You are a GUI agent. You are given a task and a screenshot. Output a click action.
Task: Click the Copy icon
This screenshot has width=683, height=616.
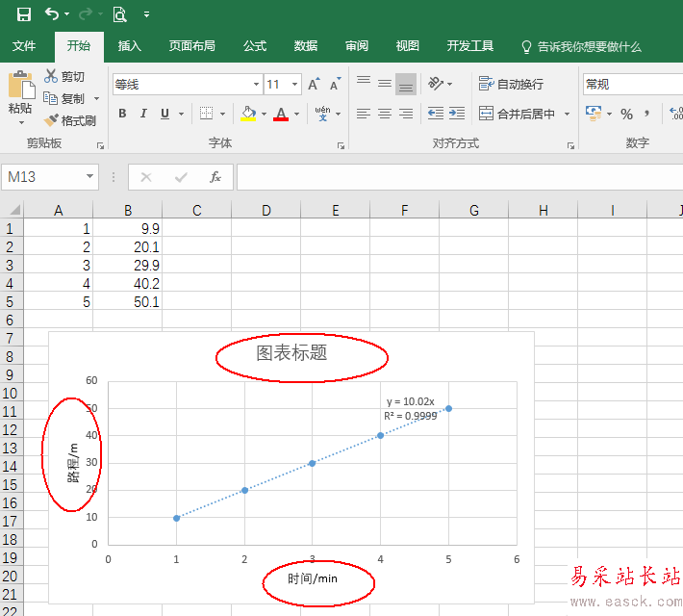[51, 98]
